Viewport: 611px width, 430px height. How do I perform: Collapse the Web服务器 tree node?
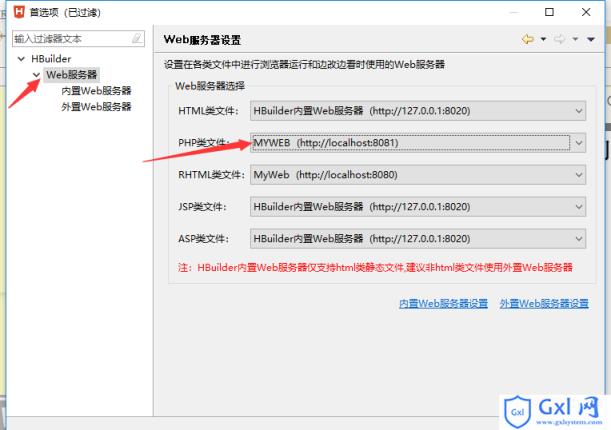[x=36, y=75]
